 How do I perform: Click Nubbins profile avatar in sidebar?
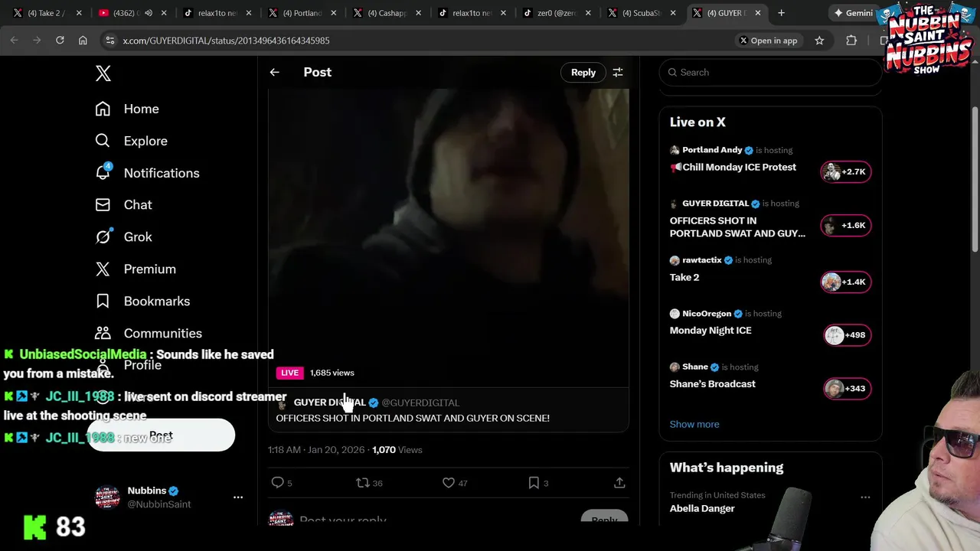(107, 497)
